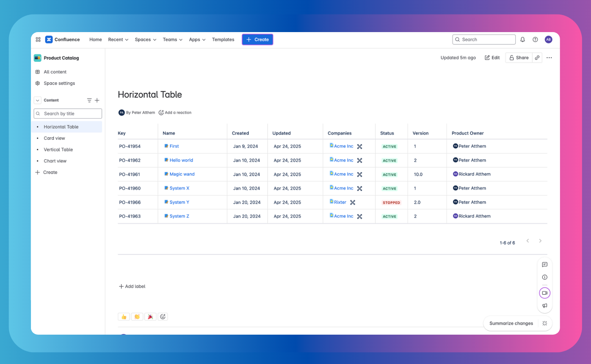Screen dimensions: 591x364
Task: Click the Share button
Action: tap(519, 58)
